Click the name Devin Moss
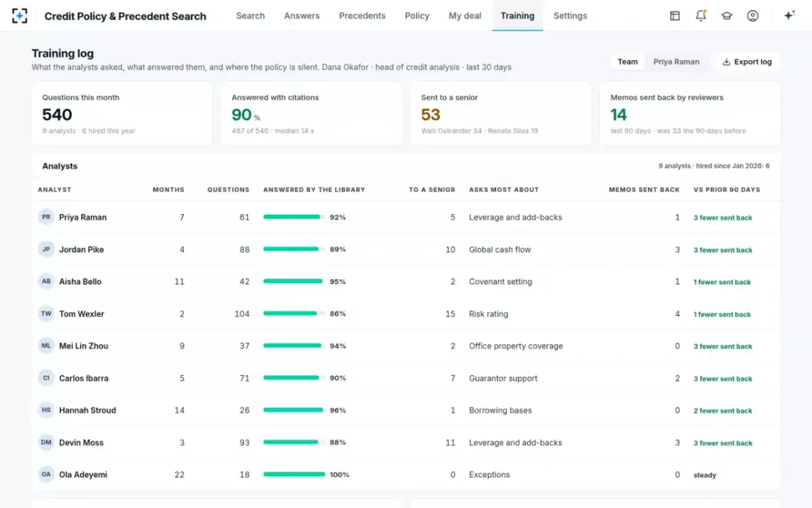 [81, 442]
